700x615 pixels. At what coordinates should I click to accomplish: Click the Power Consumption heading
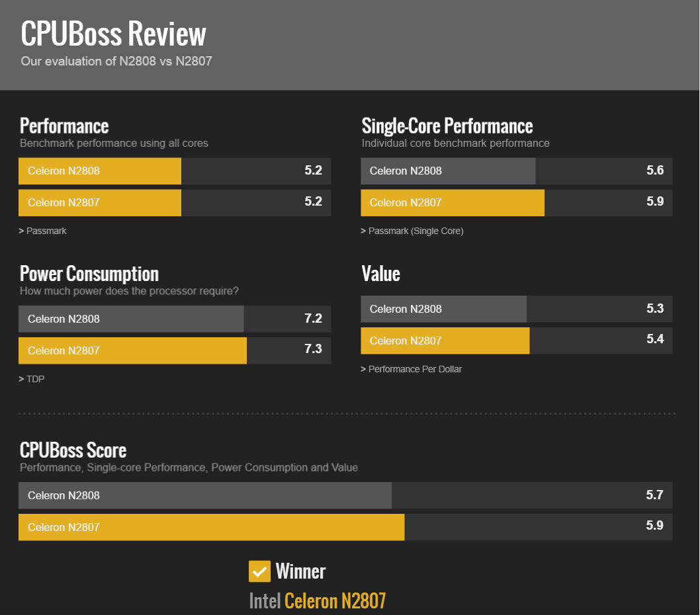(x=89, y=274)
